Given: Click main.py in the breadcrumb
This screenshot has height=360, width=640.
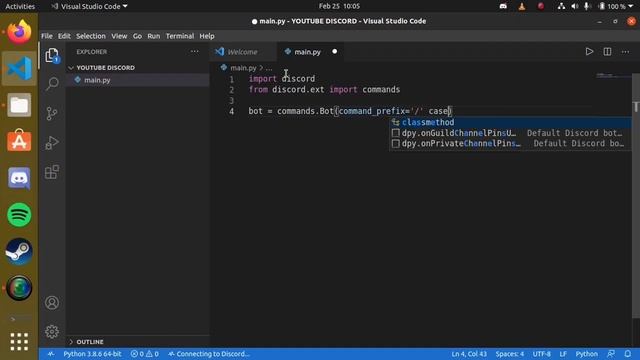Looking at the screenshot, I should (x=243, y=68).
